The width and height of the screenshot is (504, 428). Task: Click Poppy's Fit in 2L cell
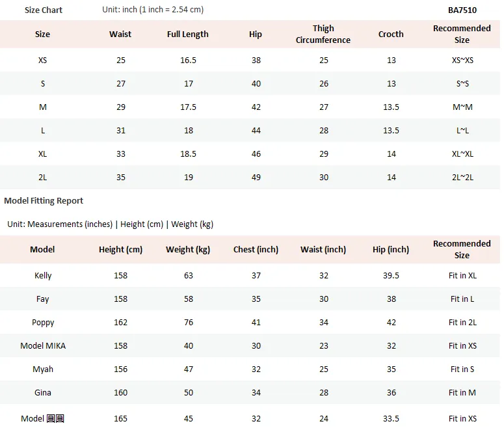pos(462,322)
